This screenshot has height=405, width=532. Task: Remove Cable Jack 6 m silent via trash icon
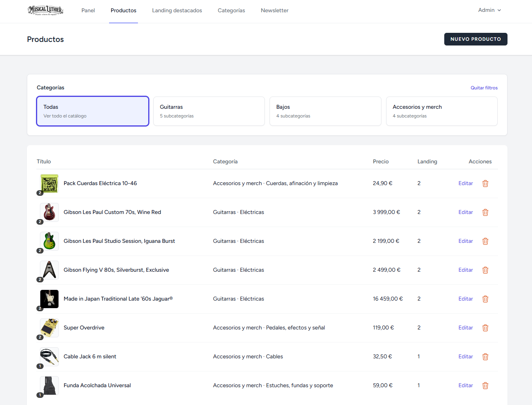pos(485,357)
